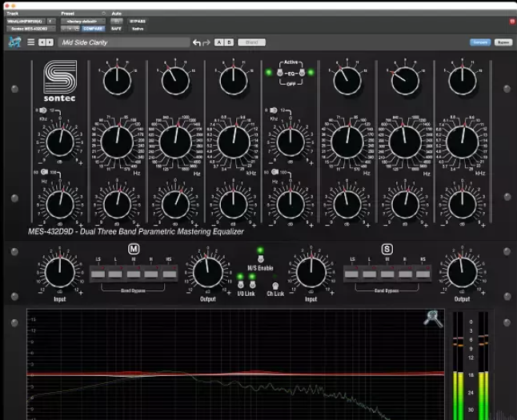The width and height of the screenshot is (517, 420).
Task: Bypass the M band on the S channel
Action: click(x=387, y=274)
